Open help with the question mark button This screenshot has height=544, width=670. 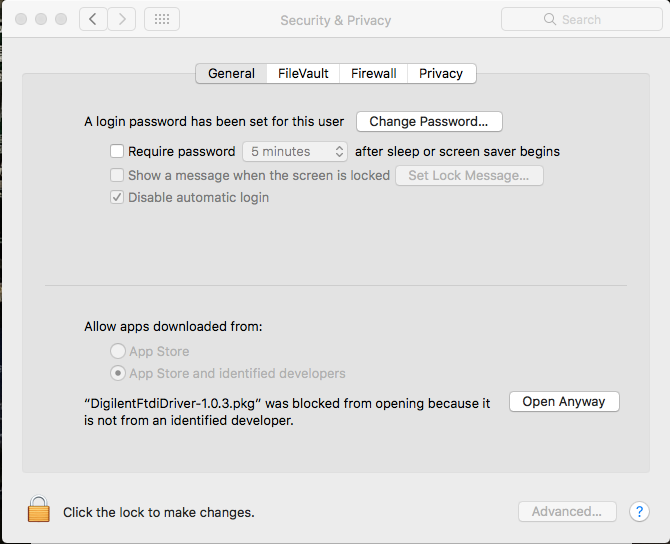[x=639, y=511]
